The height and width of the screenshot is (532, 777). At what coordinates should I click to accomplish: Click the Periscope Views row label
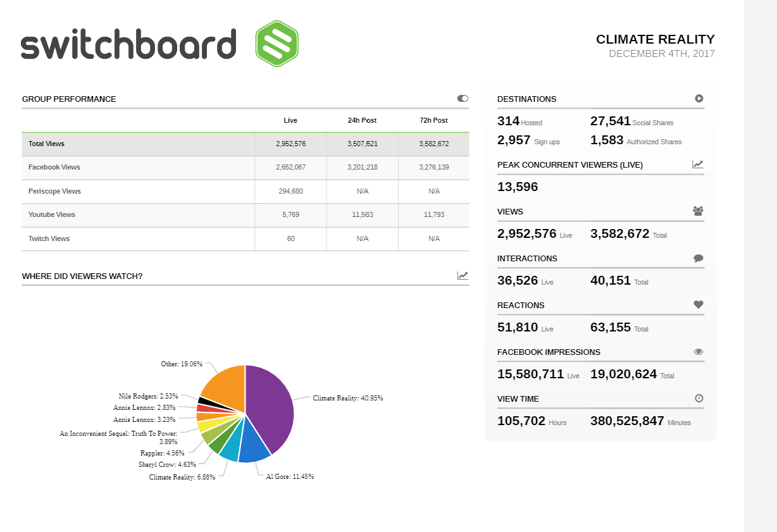[x=54, y=191]
